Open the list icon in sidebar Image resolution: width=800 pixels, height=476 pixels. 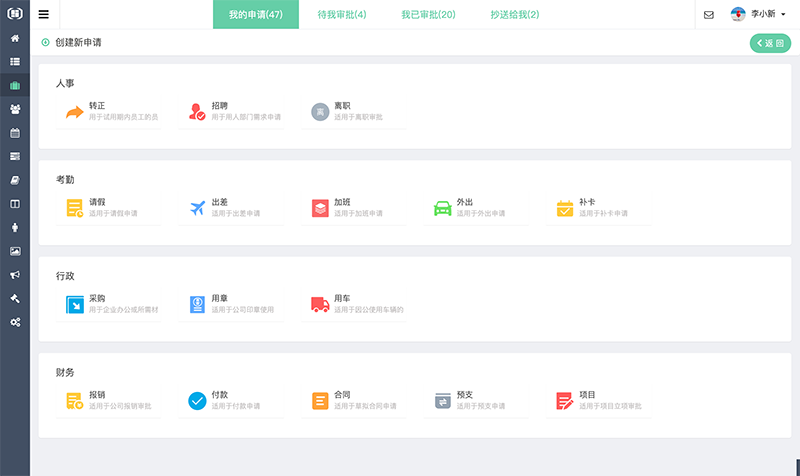tap(15, 62)
